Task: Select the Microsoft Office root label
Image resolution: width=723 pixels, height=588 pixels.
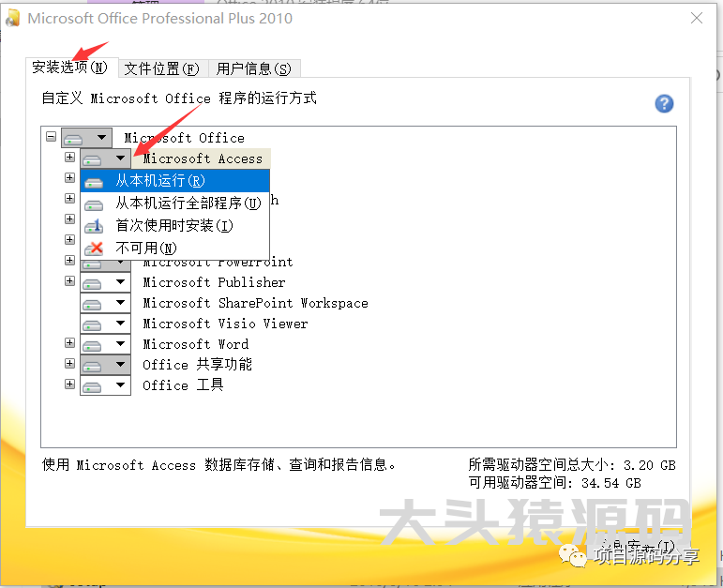Action: pos(185,138)
